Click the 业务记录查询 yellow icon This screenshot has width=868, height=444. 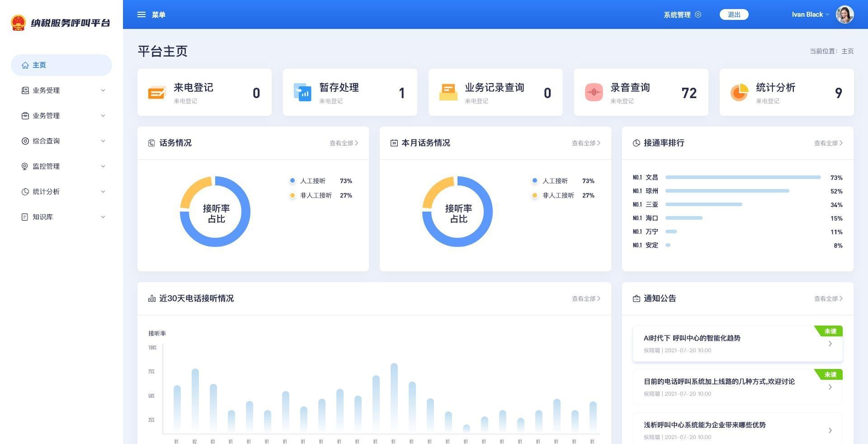[x=448, y=93]
